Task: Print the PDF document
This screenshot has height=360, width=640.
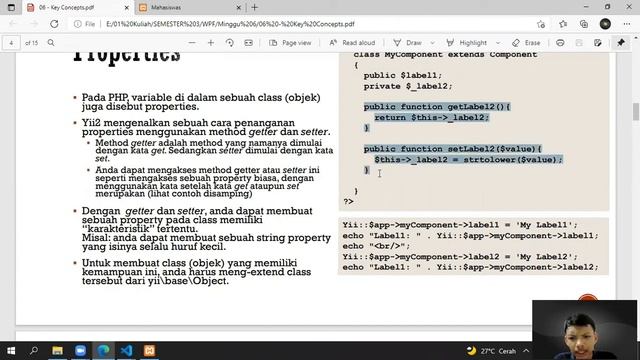Action: 560,42
